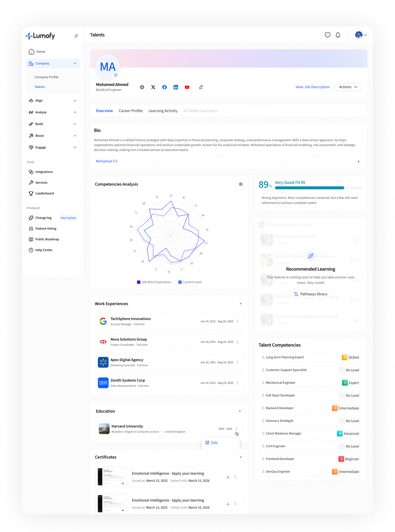This screenshot has height=532, width=395.
Task: Open the Actions dropdown
Action: click(348, 87)
